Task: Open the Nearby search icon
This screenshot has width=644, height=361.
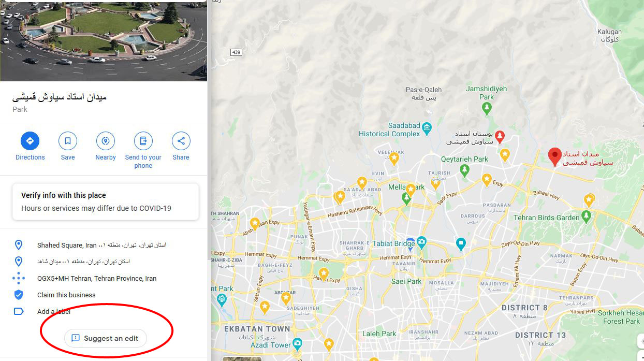Action: 106,141
